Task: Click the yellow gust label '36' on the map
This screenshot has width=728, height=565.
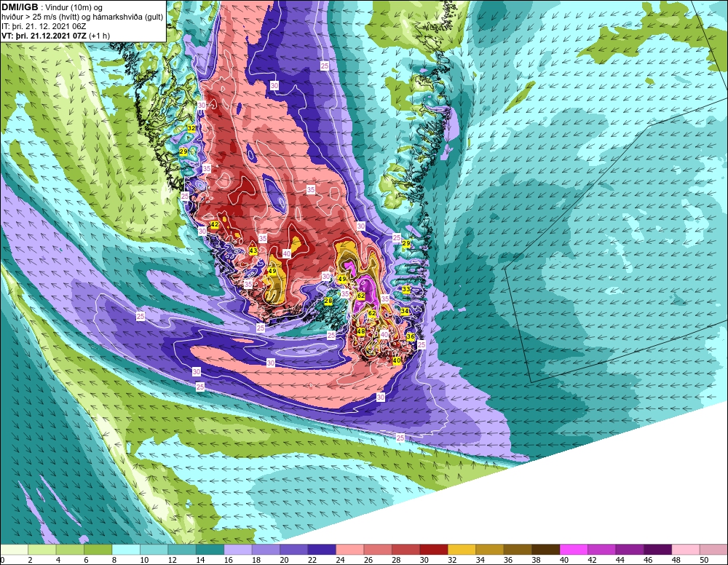Action: 411,336
